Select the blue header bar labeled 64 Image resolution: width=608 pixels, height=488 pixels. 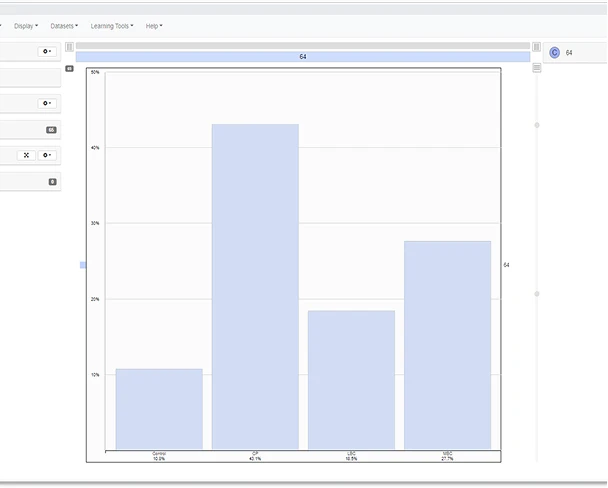tap(302, 57)
